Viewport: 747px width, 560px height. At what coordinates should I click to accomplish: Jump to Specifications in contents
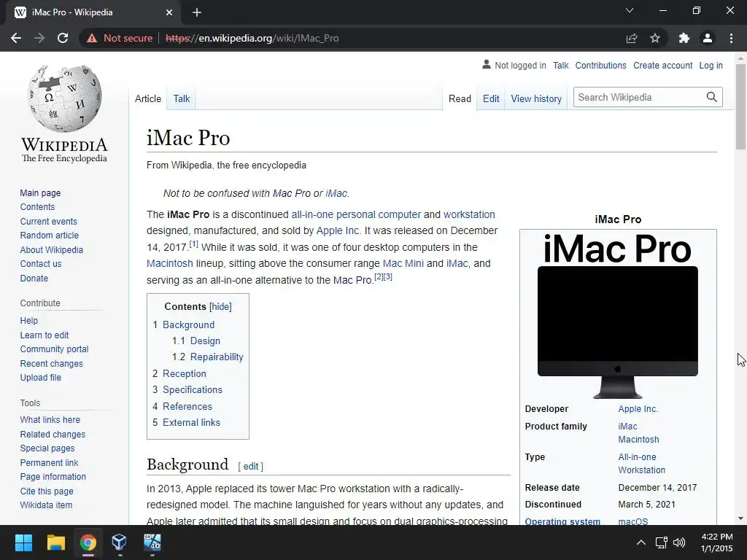click(193, 389)
